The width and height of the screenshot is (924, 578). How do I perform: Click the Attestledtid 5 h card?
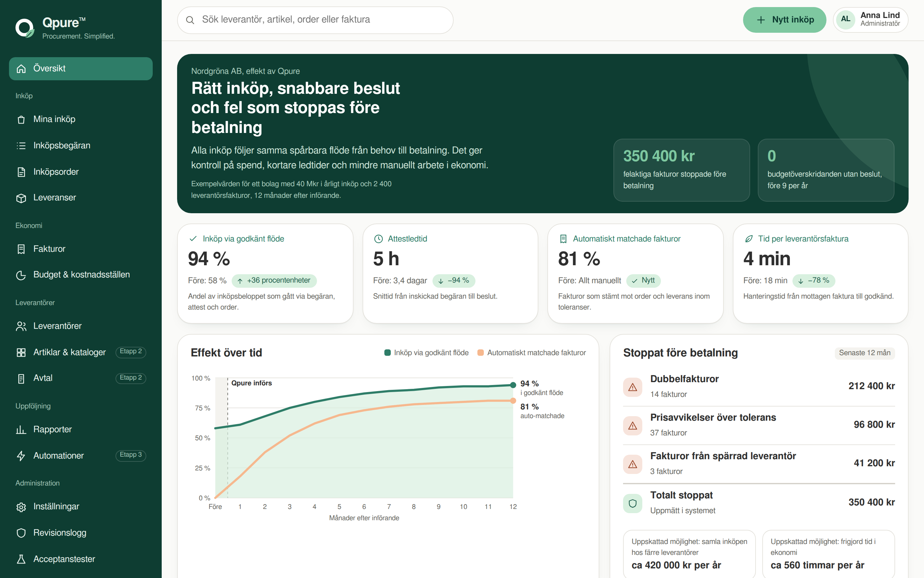[450, 273]
